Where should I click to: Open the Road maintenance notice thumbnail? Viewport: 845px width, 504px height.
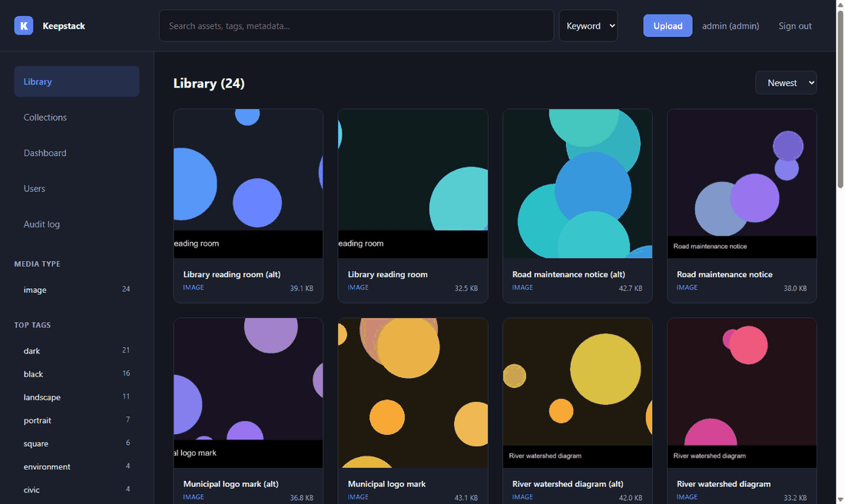(x=742, y=184)
